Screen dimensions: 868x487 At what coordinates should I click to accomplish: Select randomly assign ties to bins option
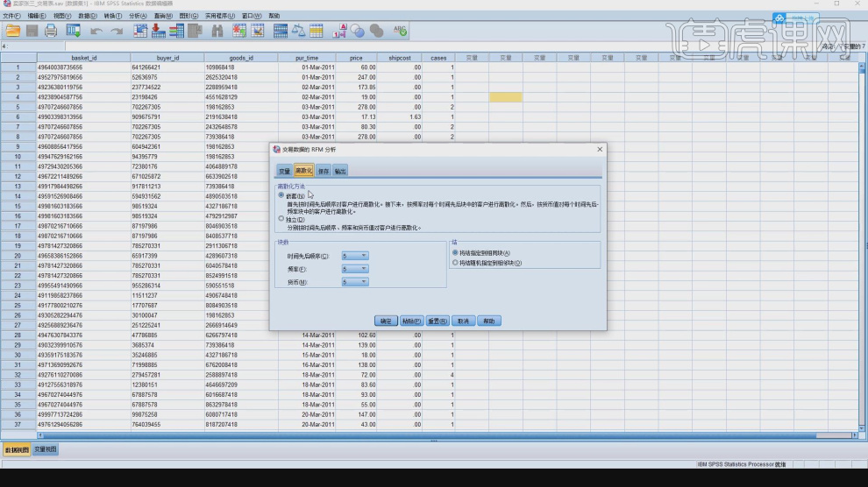[x=456, y=263]
